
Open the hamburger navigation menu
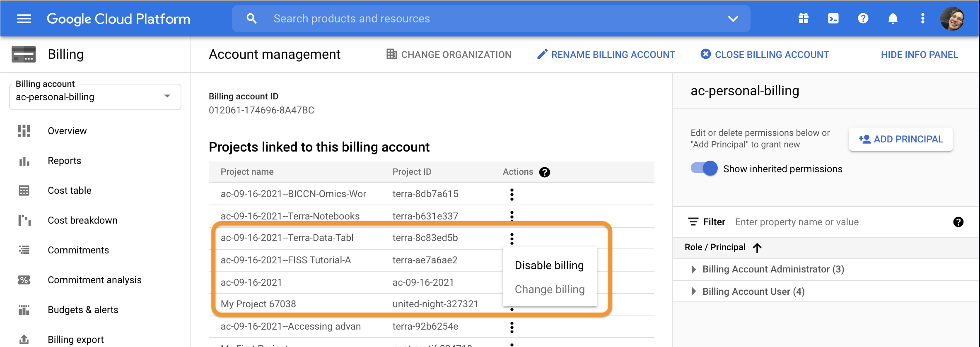(24, 19)
